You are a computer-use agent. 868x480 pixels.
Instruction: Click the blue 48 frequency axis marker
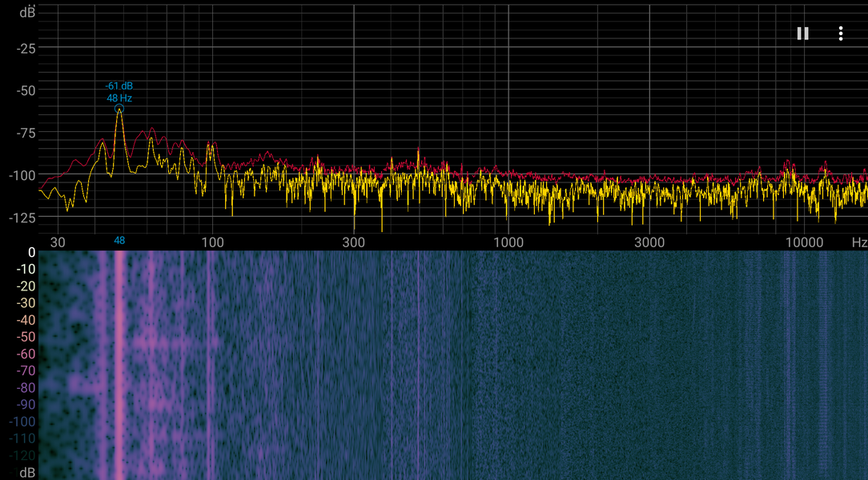click(119, 240)
